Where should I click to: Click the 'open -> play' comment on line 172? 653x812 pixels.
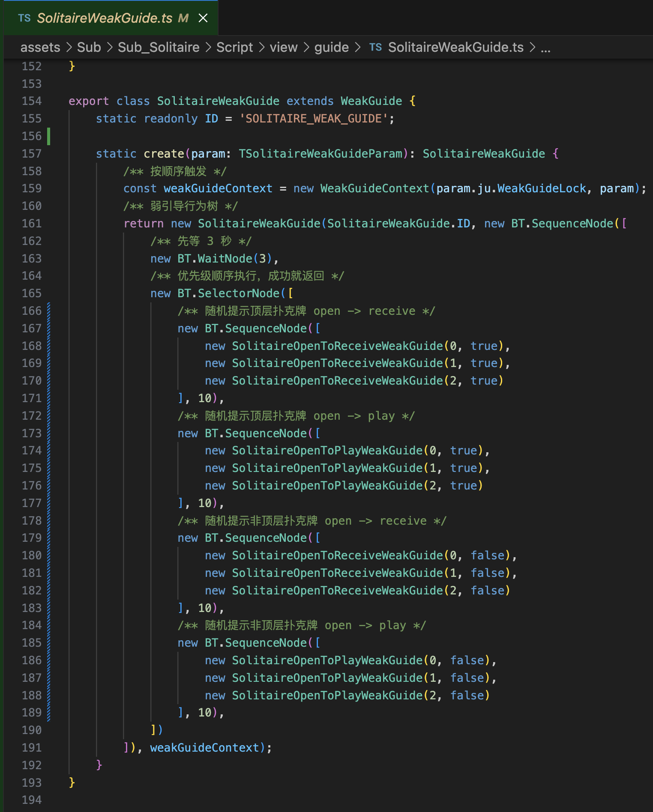tap(296, 416)
